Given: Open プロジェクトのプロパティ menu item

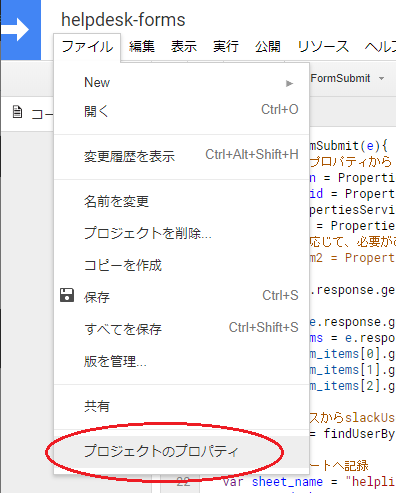Looking at the screenshot, I should (181, 451).
